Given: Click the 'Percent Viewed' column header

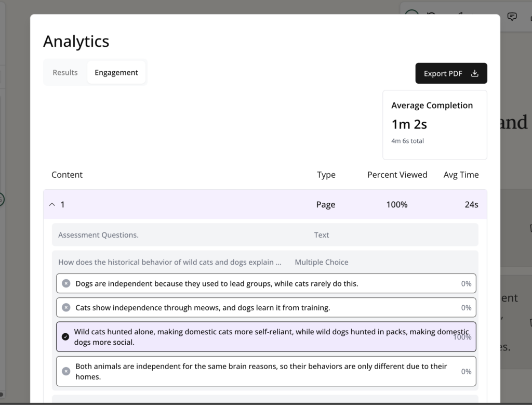Looking at the screenshot, I should point(397,175).
